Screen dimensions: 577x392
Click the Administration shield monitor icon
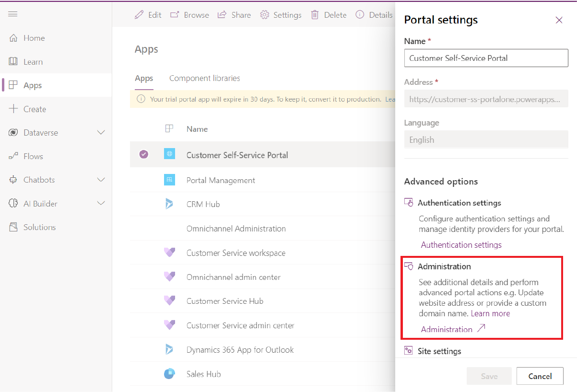409,266
